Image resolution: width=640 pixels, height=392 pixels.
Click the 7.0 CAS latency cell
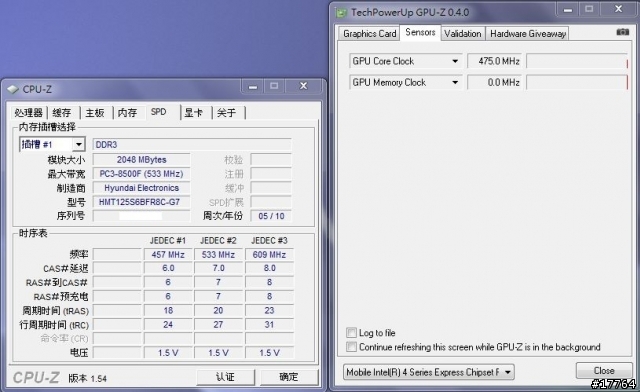(218, 268)
